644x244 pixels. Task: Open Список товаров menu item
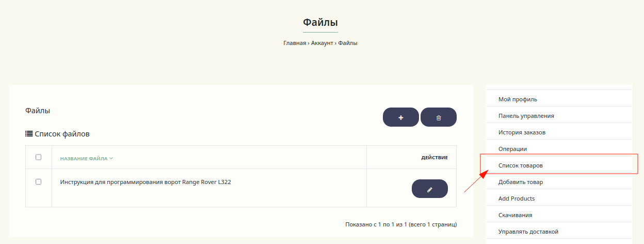click(520, 165)
